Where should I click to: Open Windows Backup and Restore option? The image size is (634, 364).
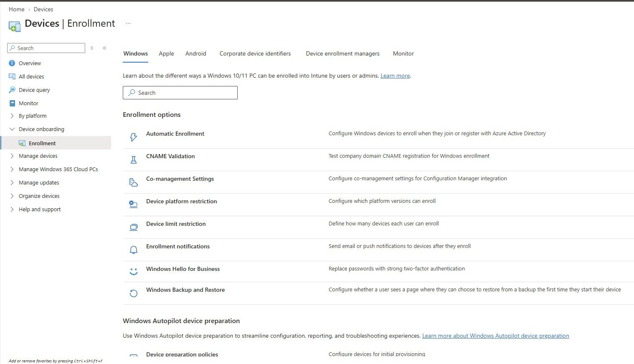click(x=185, y=290)
